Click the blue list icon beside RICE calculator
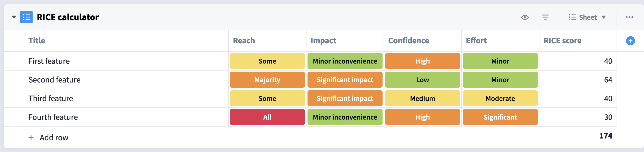Viewport: 644px width, 152px height. 26,17
